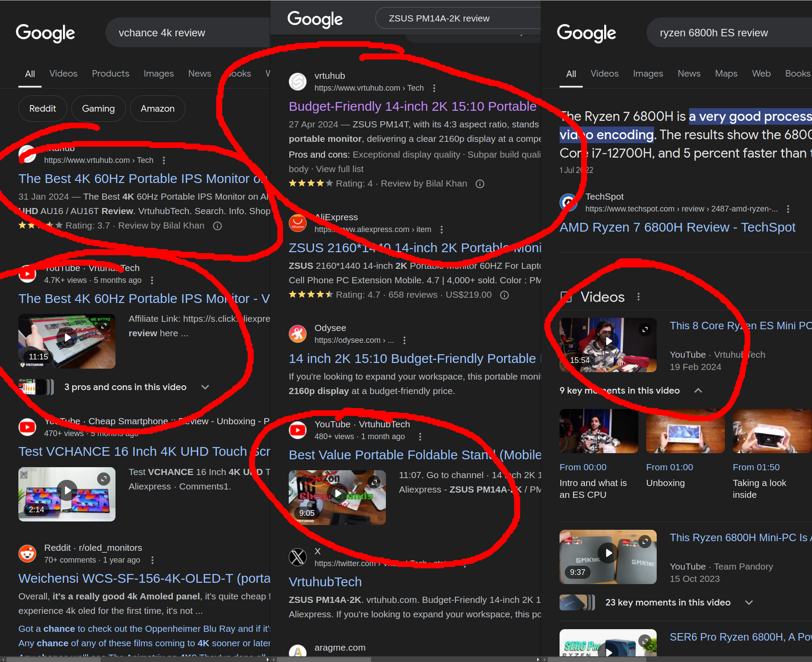
Task: Collapse 9 key moments in this video
Action: 698,391
